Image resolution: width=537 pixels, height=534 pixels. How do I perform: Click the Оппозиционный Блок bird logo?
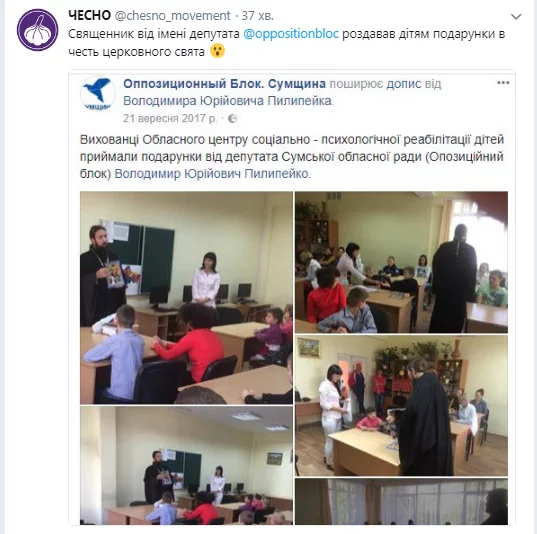pos(98,94)
